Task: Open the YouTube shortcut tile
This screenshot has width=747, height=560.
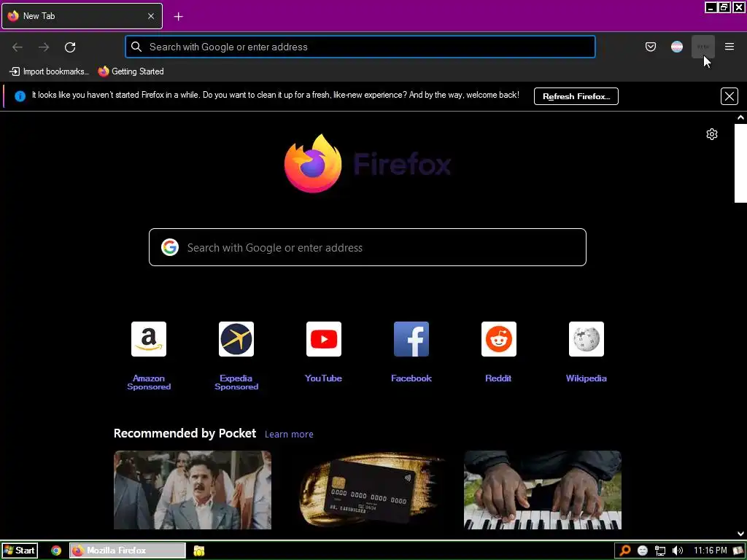Action: (323, 339)
